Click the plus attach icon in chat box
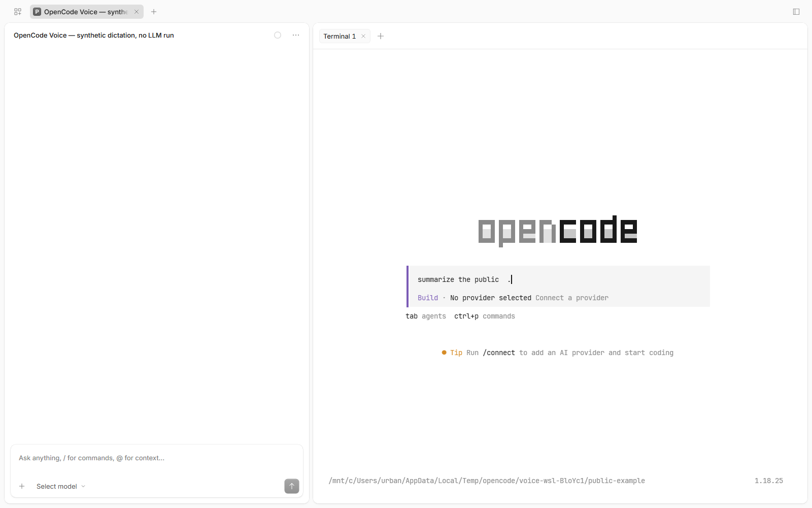Viewport: 812px width, 508px height. [x=22, y=486]
